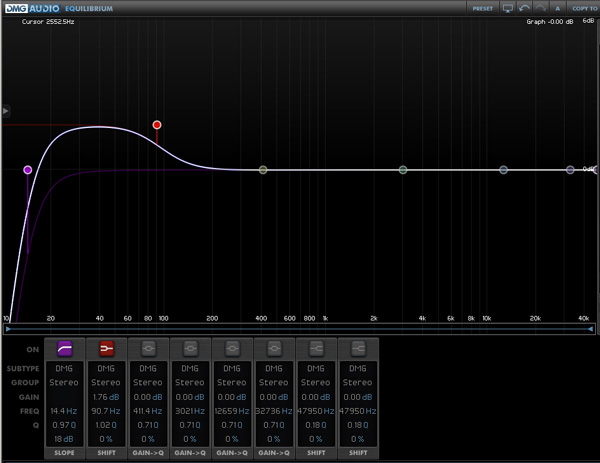Viewport: 600px width, 463px height.
Task: Enable band 3 peak filter icon
Action: pos(148,349)
